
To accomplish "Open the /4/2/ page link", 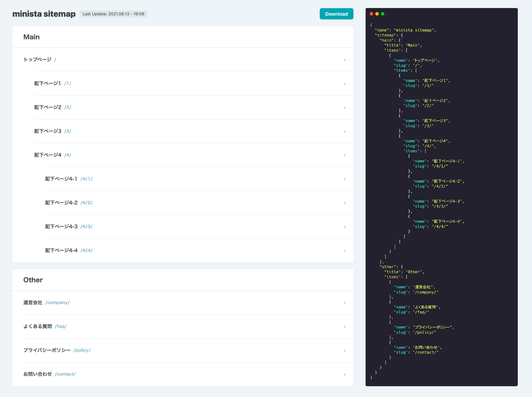I will click(x=86, y=203).
